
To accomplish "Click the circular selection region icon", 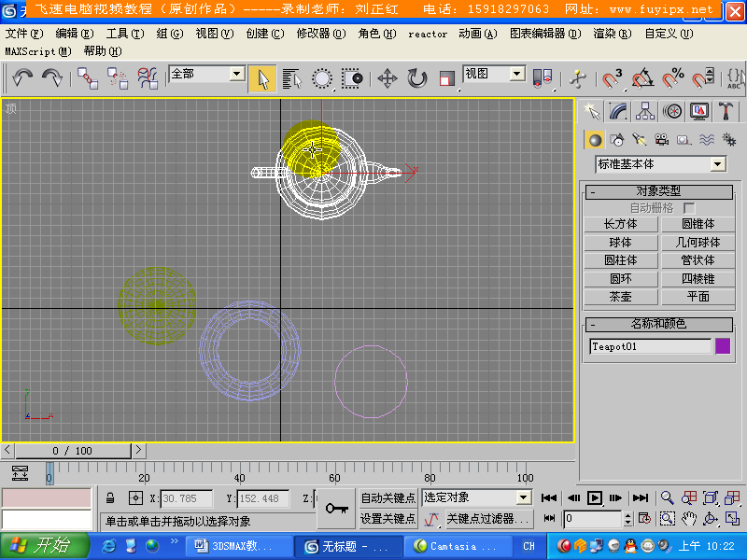I will coord(322,78).
